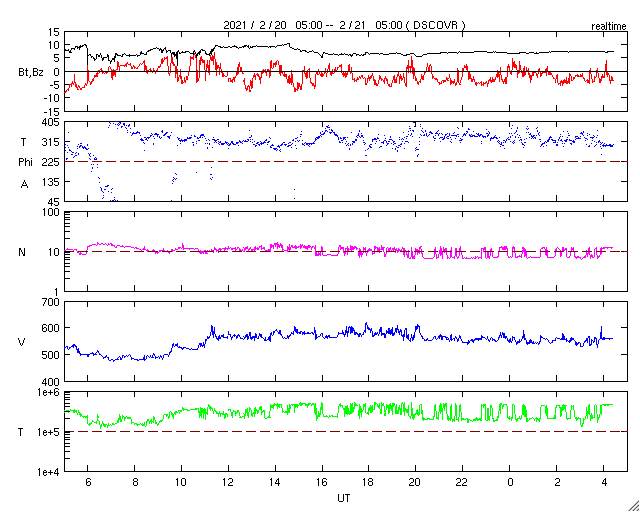Select the "500" tick on velocity axis
This screenshot has width=640, height=512.
coord(50,355)
